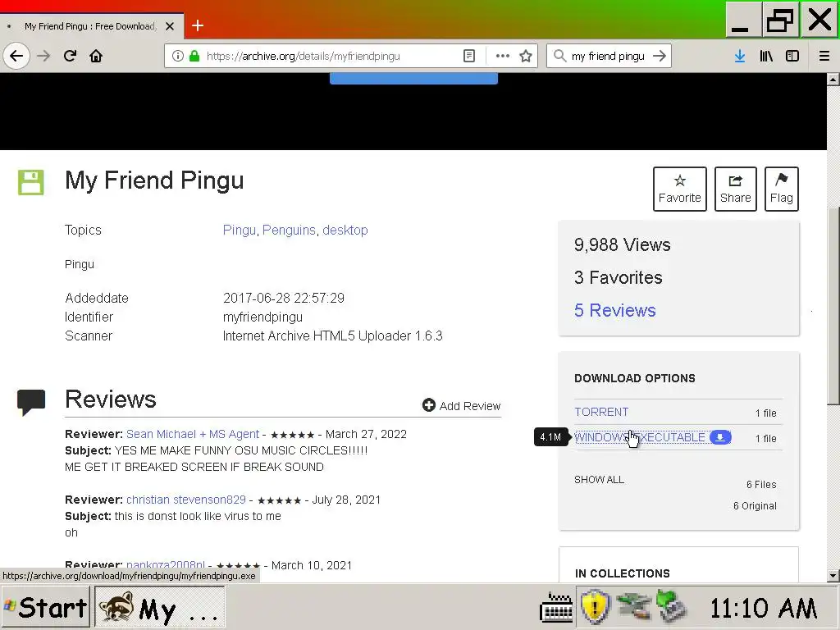Click the 'my friend pingu' search box
The width and height of the screenshot is (840, 630).
click(608, 56)
